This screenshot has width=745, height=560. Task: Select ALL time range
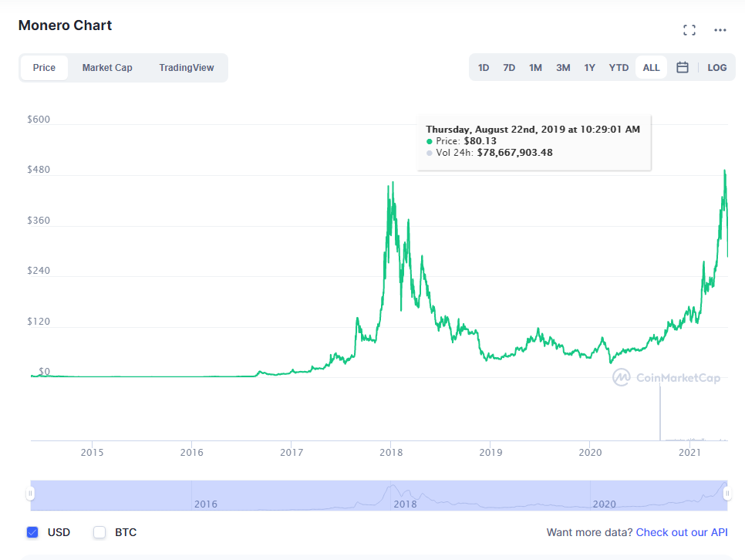tap(651, 67)
